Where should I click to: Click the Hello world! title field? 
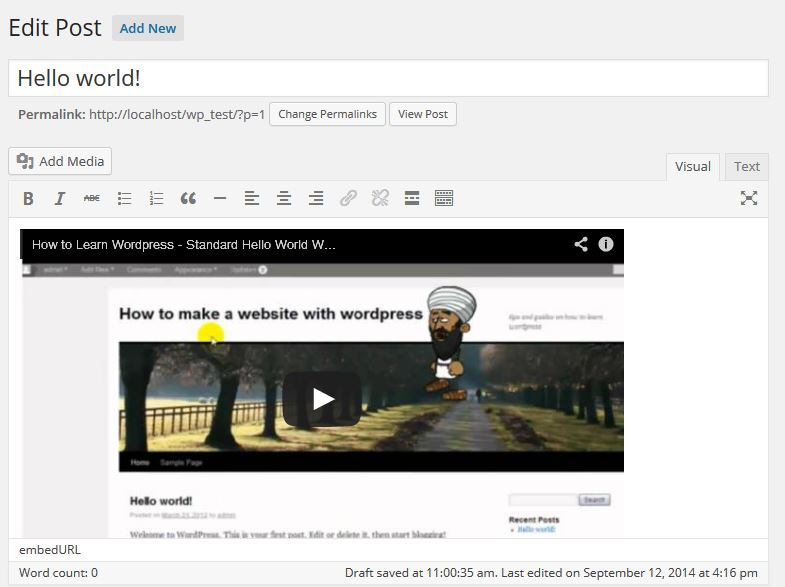coord(388,78)
